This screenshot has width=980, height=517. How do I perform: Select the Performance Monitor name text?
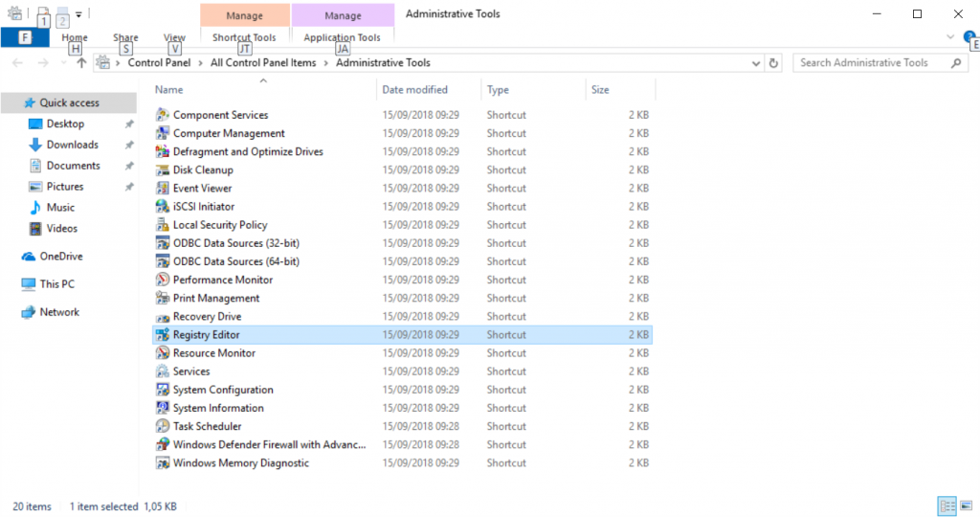click(x=222, y=280)
